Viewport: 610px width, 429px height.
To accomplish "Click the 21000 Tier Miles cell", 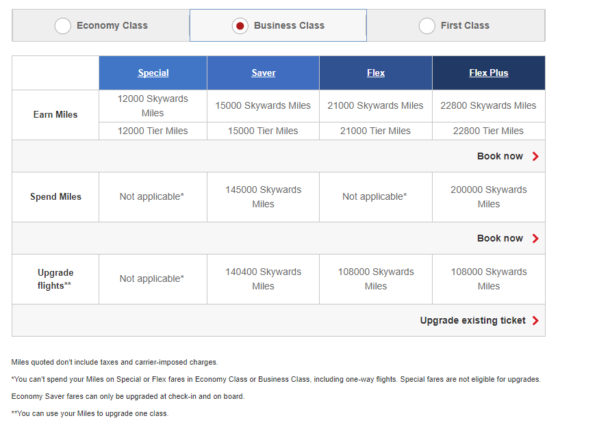I will 375,131.
